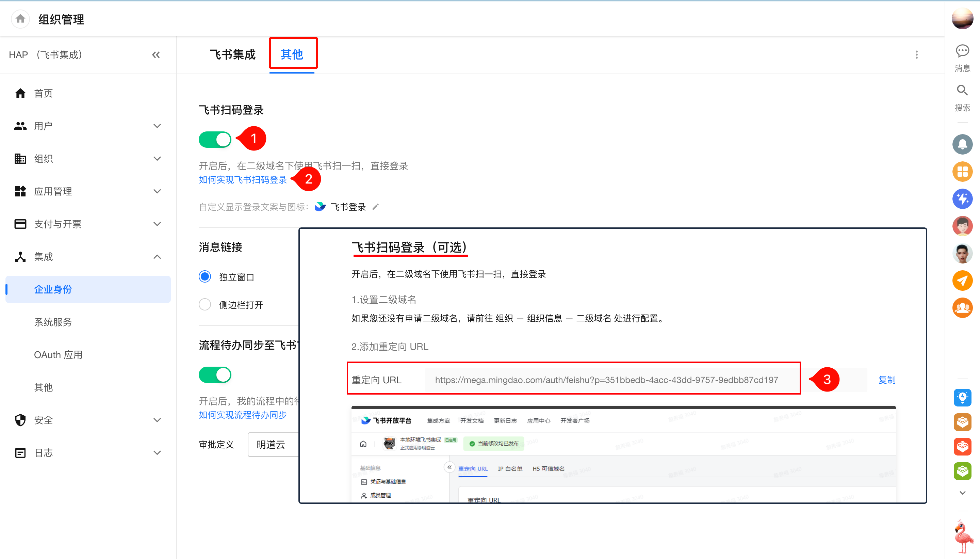Toggle the 飞书扫码登录 switch
Image resolution: width=980 pixels, height=559 pixels.
tap(215, 139)
